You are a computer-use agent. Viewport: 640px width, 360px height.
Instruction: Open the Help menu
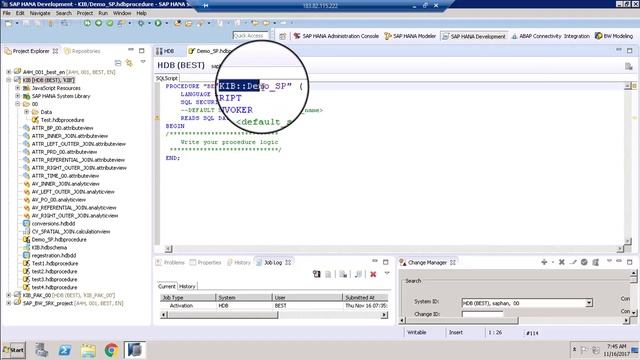coord(141,13)
